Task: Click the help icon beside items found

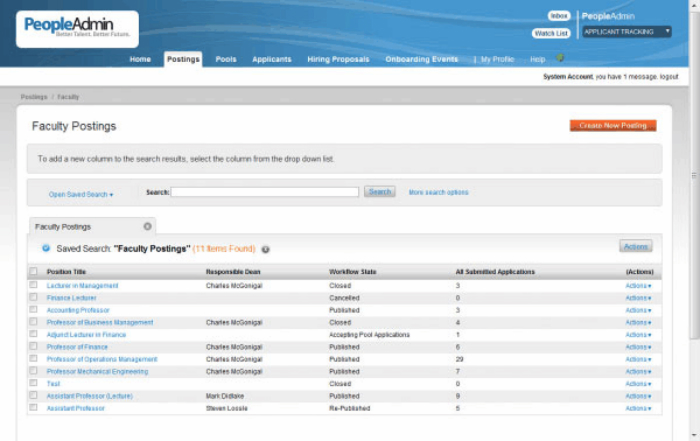Action: pos(266,249)
